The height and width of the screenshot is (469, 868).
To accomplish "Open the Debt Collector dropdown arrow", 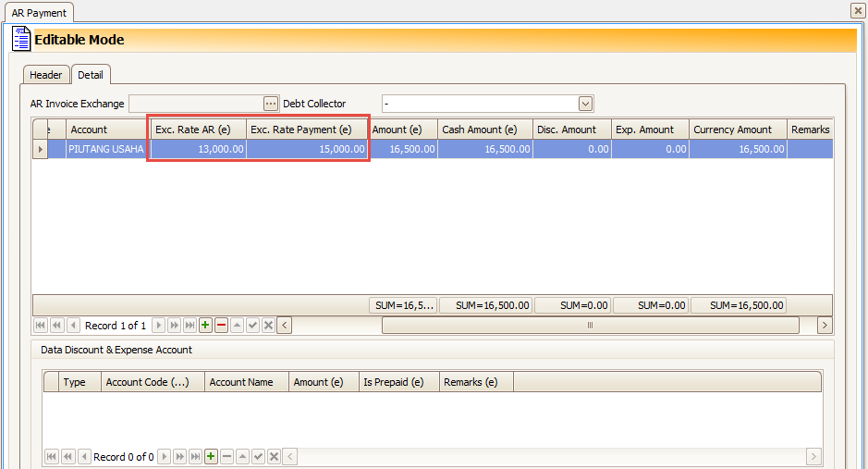I will (x=585, y=104).
